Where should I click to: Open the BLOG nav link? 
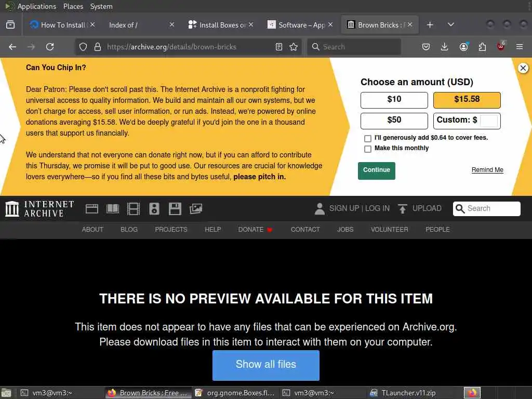(x=129, y=230)
